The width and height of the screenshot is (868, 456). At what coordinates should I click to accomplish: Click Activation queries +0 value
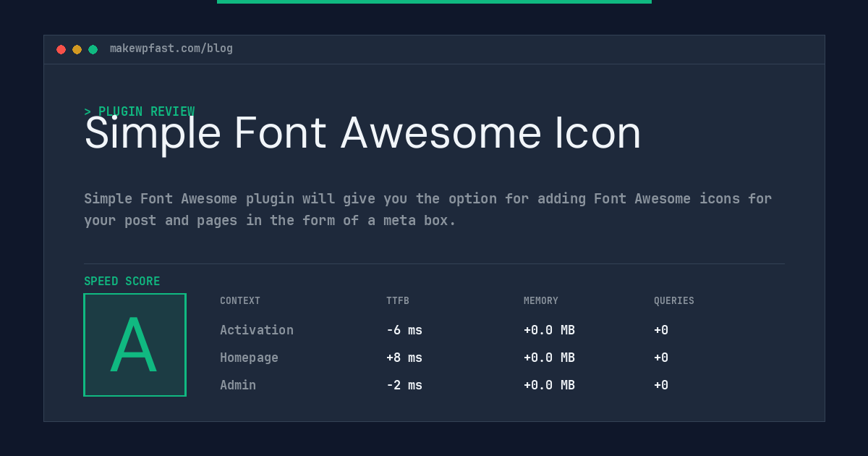point(661,330)
